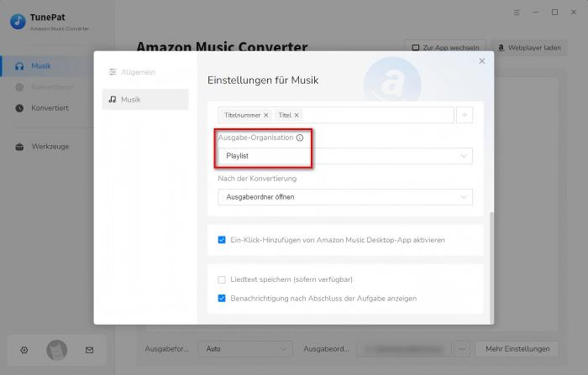Click Zur App wechseln button
This screenshot has width=588, height=375.
click(x=445, y=48)
